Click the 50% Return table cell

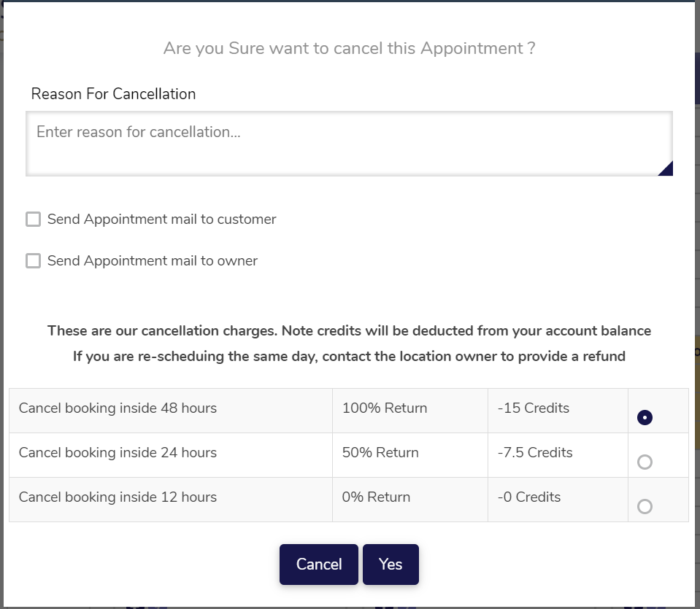[x=409, y=455]
